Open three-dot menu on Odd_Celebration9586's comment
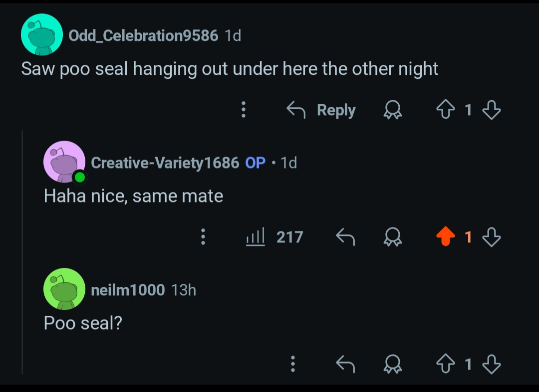 tap(244, 110)
